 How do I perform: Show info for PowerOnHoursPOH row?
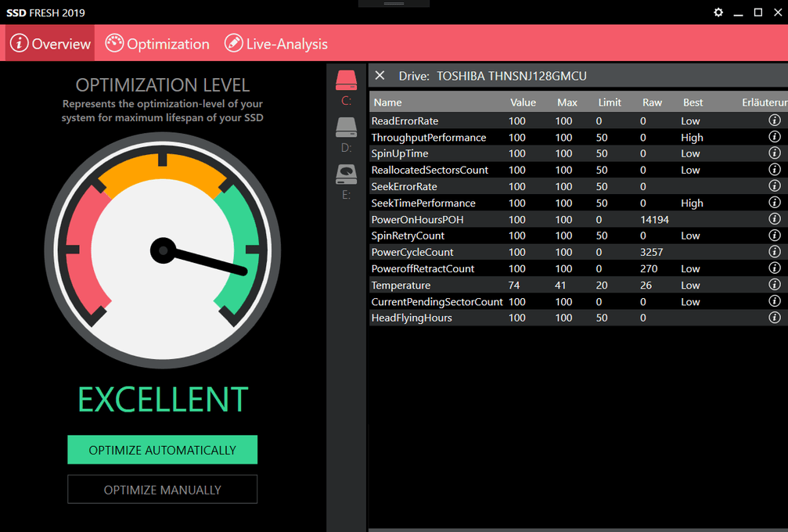pos(775,219)
